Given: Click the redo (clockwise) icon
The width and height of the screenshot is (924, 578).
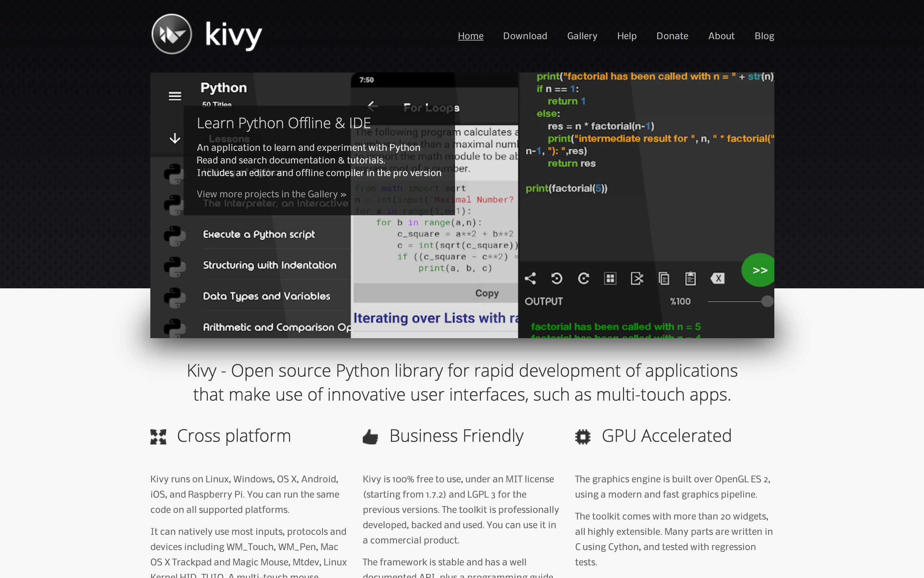Looking at the screenshot, I should click(583, 278).
